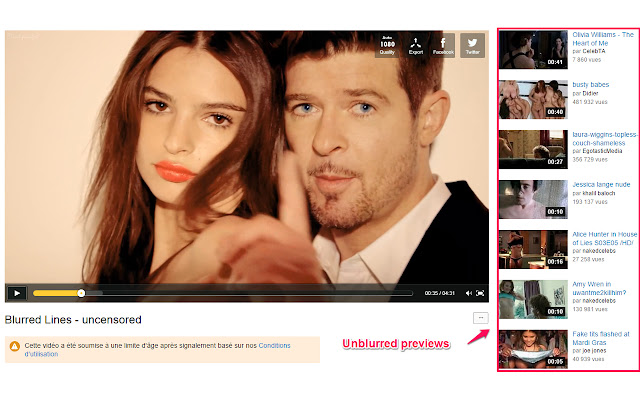Open the "..." more options button below the player
Viewport: 640px width, 400px height.
pos(480,318)
